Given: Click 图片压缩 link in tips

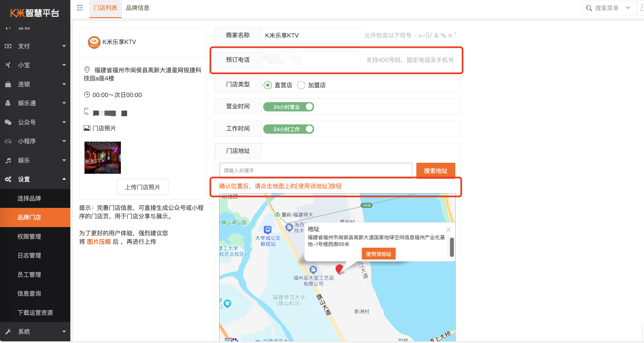Looking at the screenshot, I should (x=98, y=241).
